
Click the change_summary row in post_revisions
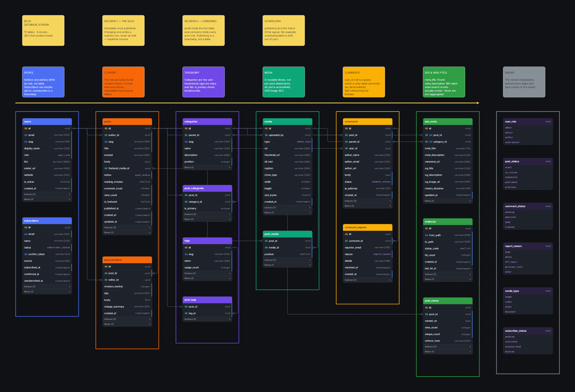coord(127,307)
